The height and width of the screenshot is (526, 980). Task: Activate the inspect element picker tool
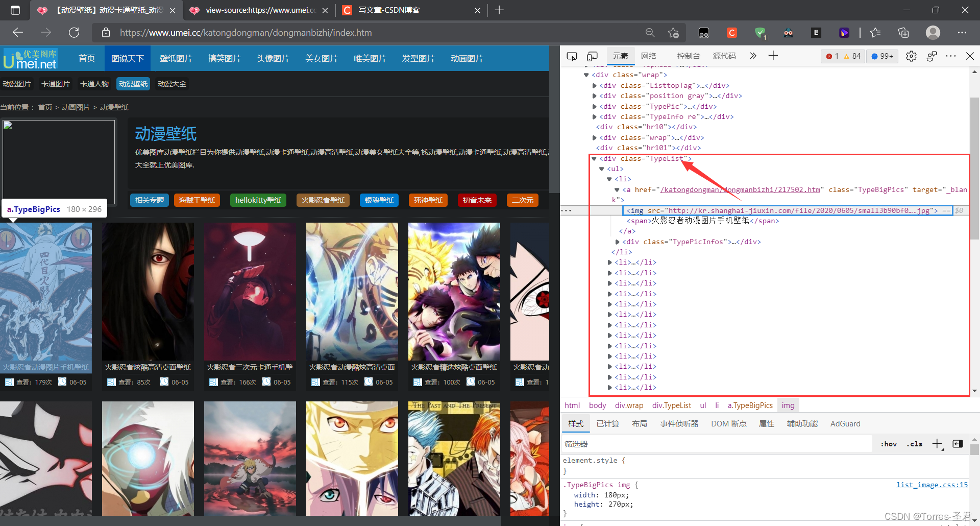[572, 56]
